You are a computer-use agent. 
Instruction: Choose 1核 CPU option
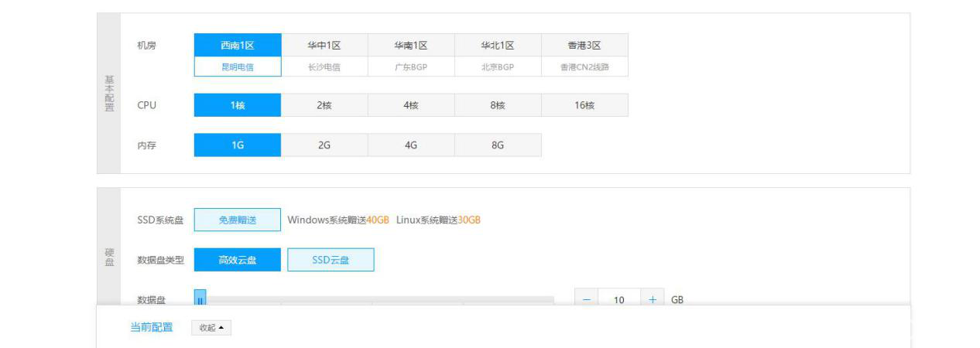click(x=238, y=105)
